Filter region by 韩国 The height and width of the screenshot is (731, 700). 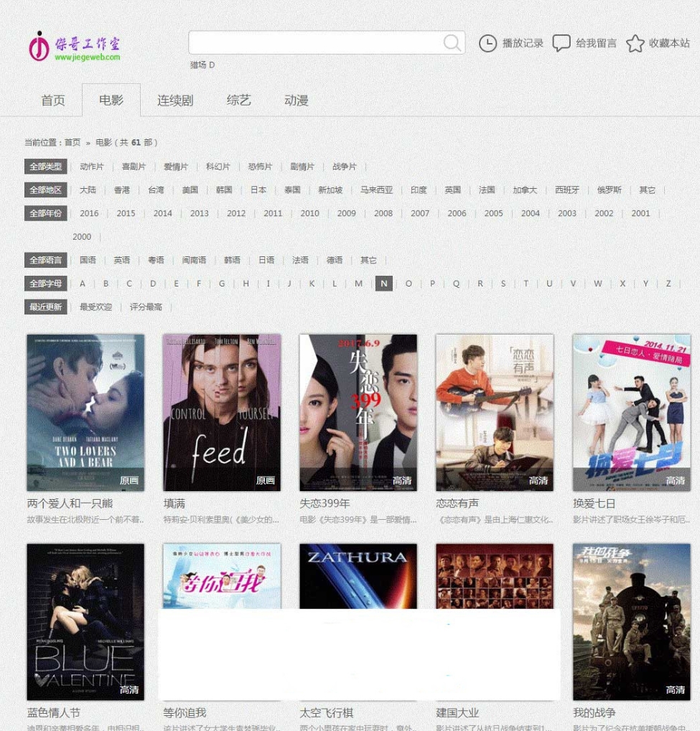tap(224, 190)
